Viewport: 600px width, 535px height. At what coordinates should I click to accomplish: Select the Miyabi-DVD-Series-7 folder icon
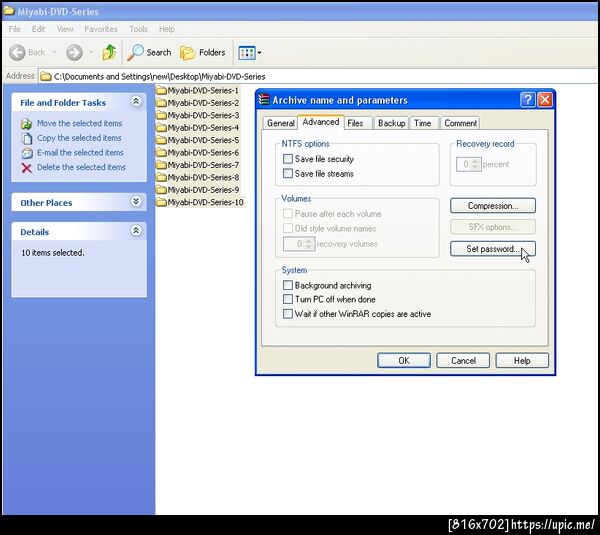(x=161, y=165)
